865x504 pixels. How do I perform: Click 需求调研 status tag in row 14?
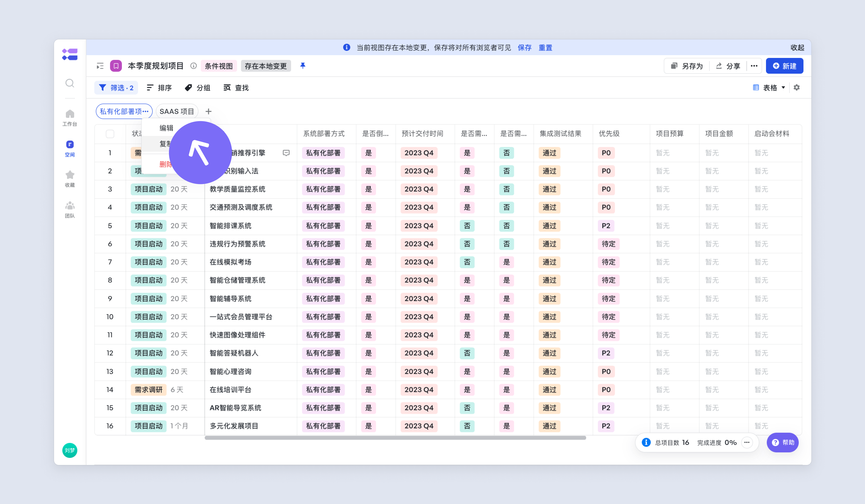148,390
